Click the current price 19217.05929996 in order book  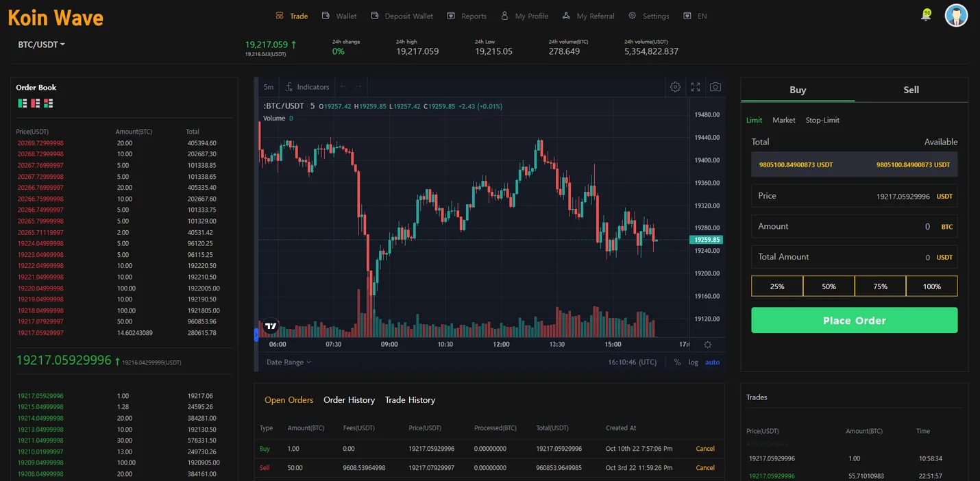pyautogui.click(x=64, y=360)
